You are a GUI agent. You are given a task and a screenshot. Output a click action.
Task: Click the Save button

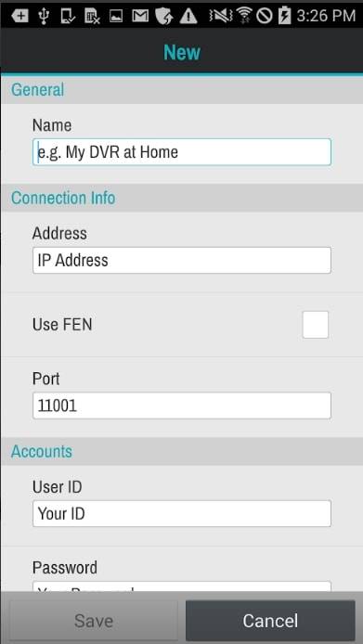click(x=94, y=621)
